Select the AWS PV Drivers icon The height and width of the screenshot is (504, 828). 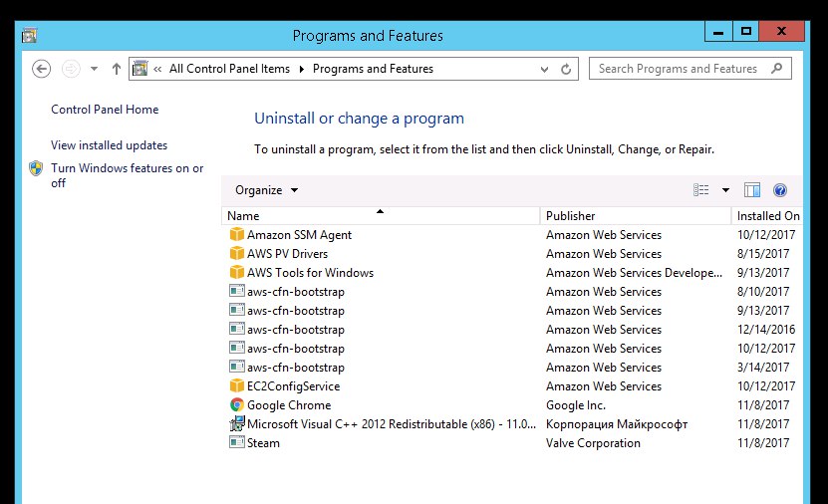pos(236,253)
